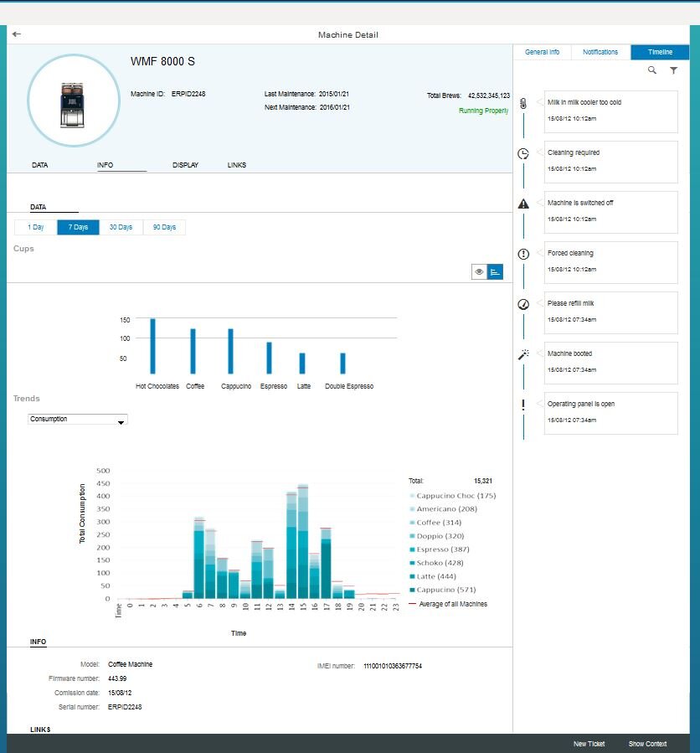The image size is (700, 753).
Task: Click New Ticket button in footer
Action: coord(589,744)
